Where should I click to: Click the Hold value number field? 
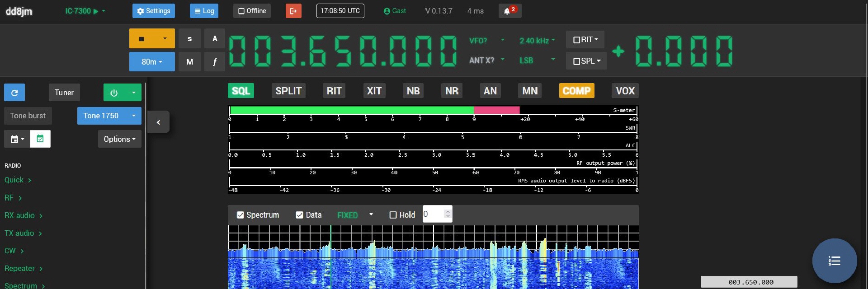point(433,214)
